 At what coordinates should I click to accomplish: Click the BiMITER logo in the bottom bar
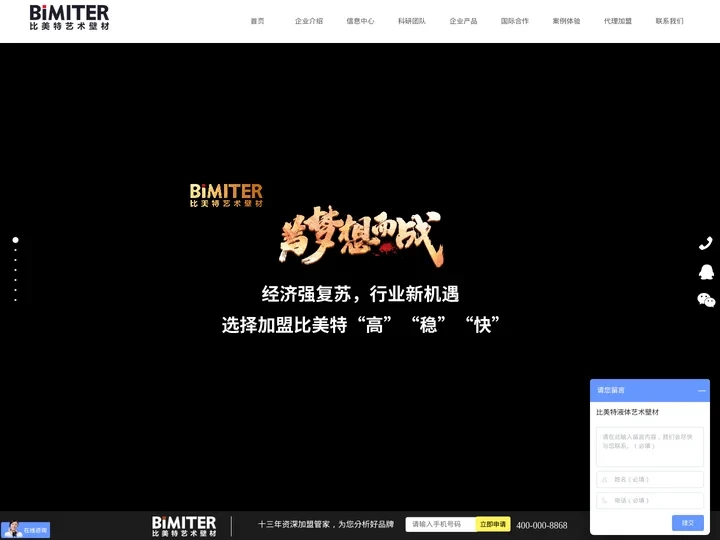click(184, 526)
